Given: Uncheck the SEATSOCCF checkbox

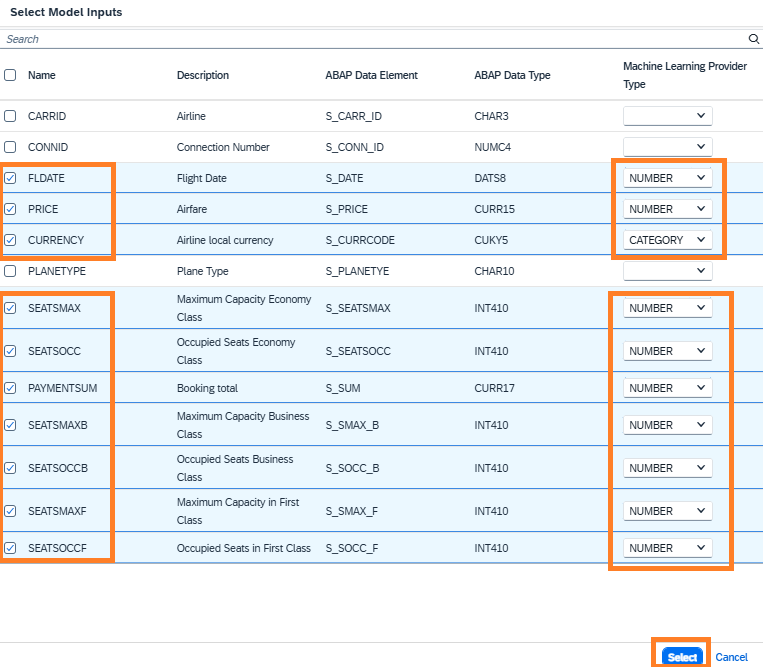Looking at the screenshot, I should (x=10, y=548).
